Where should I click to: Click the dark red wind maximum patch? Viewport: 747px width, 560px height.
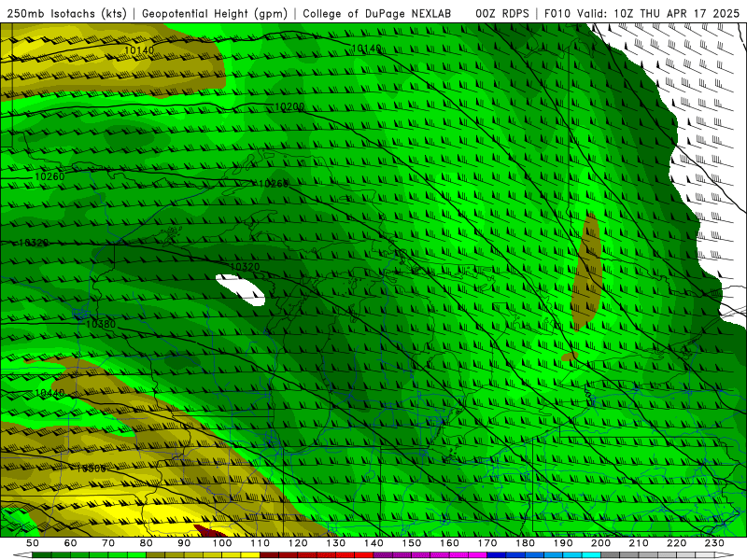point(209,531)
